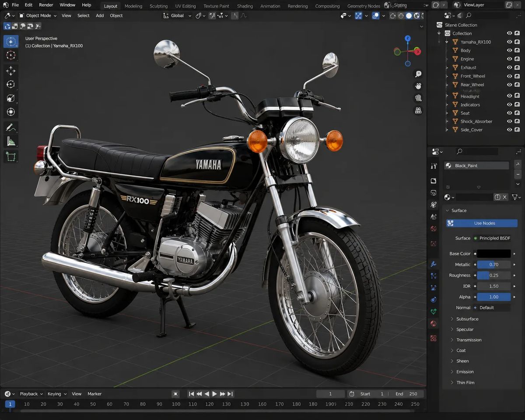Click the Use Nodes button
The width and height of the screenshot is (525, 420).
point(482,223)
